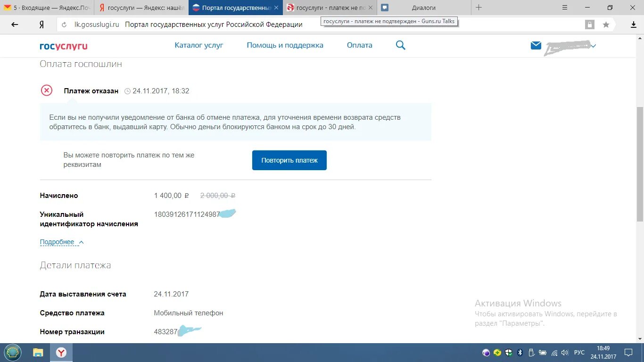Open the yellow plus tray icon
Image resolution: width=644 pixels, height=362 pixels.
pos(497,353)
